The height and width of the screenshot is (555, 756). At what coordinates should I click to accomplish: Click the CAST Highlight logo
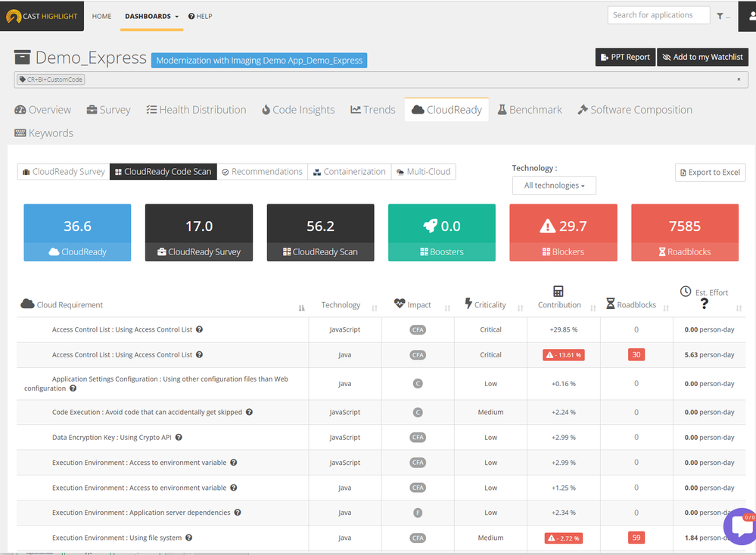coord(42,16)
